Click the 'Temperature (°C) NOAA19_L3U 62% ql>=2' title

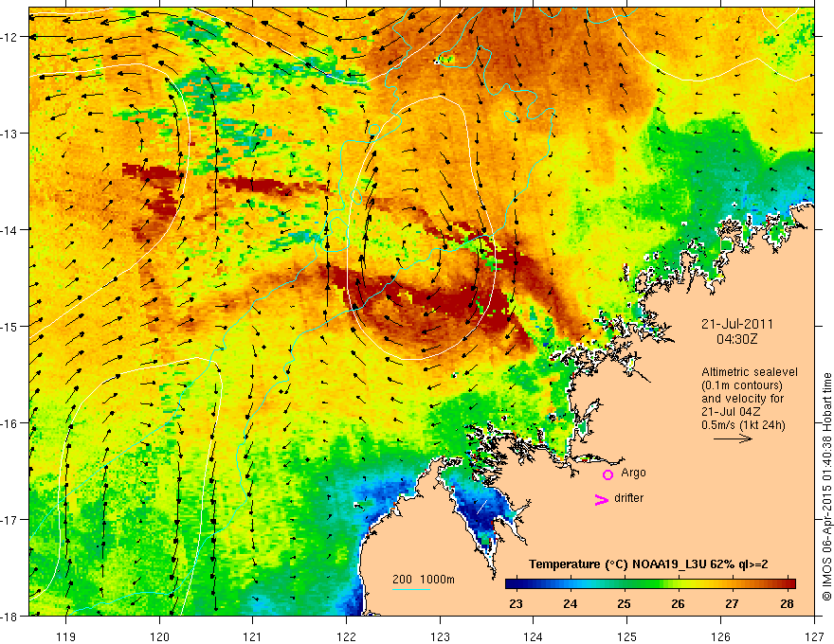tap(648, 564)
